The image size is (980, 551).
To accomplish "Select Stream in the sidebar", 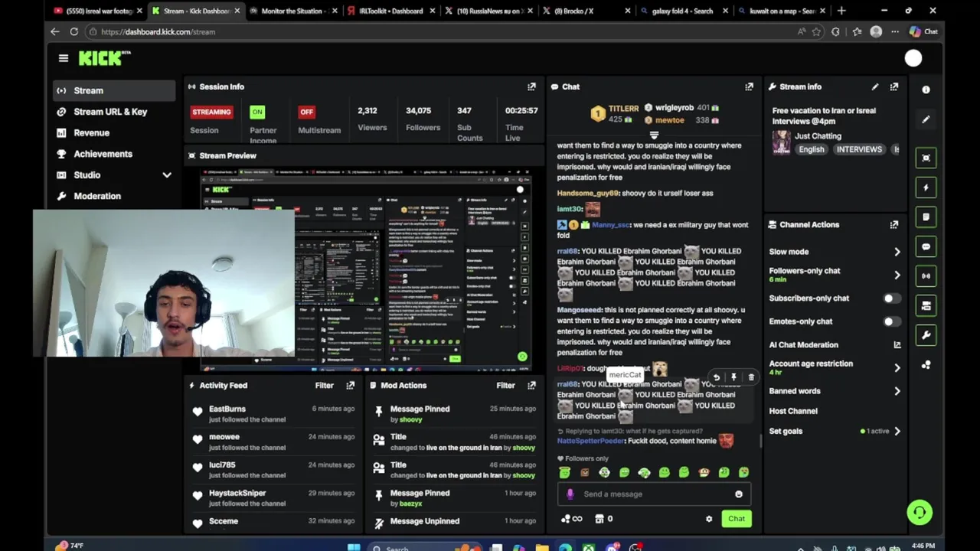I will point(113,90).
